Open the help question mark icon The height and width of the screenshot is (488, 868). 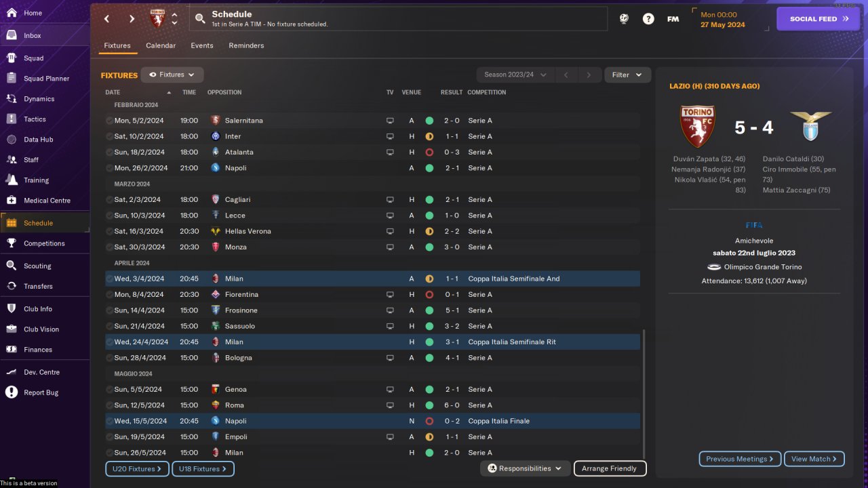648,19
